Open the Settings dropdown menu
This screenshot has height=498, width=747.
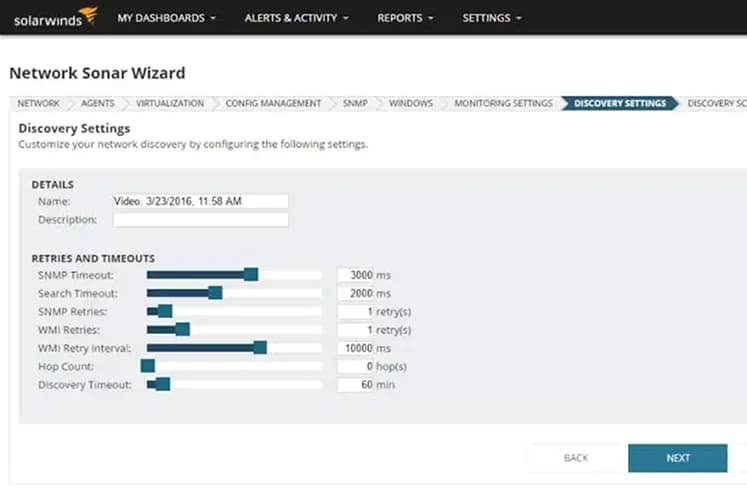tap(492, 18)
